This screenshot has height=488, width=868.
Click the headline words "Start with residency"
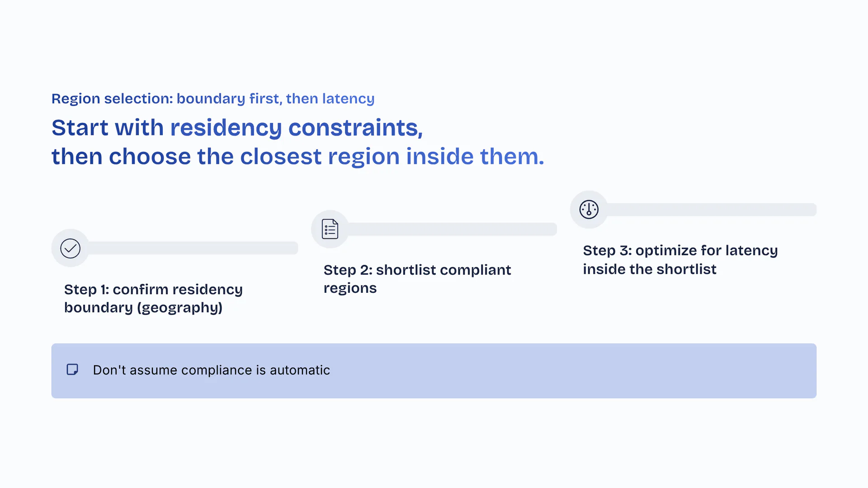(166, 128)
